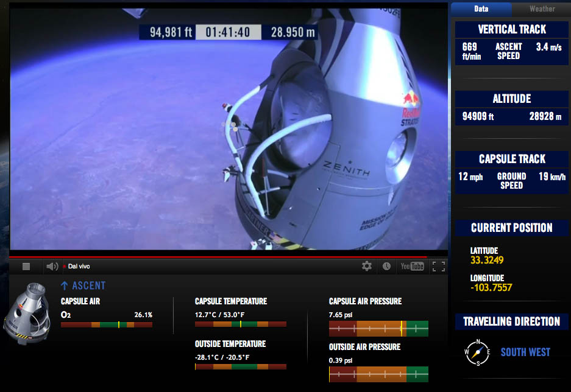Mute the video volume speaker icon

pos(52,267)
